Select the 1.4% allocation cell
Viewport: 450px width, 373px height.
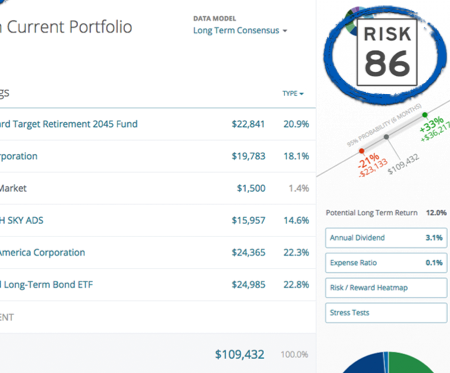tap(299, 188)
